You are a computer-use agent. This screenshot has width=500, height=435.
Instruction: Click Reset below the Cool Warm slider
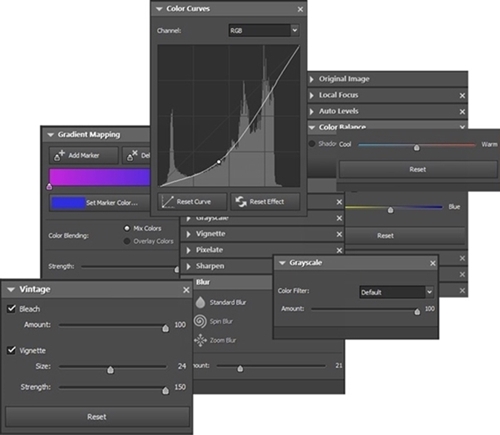418,169
